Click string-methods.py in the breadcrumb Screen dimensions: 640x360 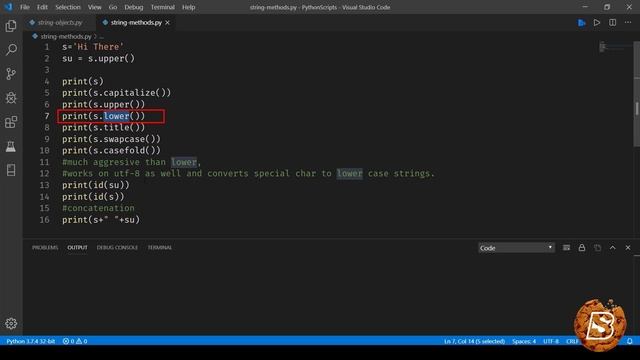66,36
